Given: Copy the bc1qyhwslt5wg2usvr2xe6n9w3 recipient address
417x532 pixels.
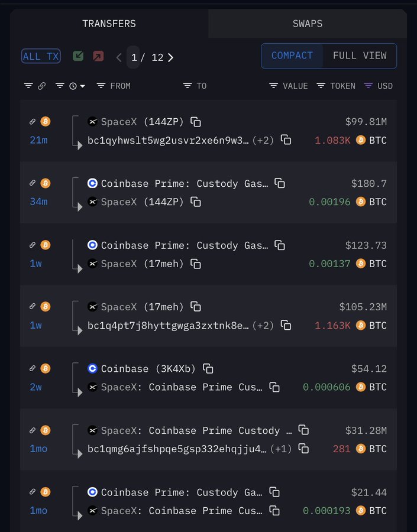Looking at the screenshot, I should tap(286, 140).
